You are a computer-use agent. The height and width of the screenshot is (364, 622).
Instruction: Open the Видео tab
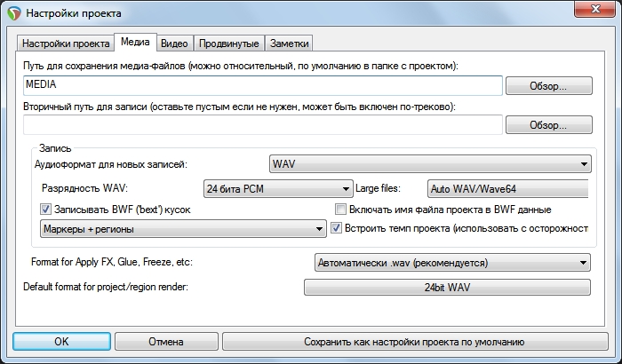[x=174, y=44]
